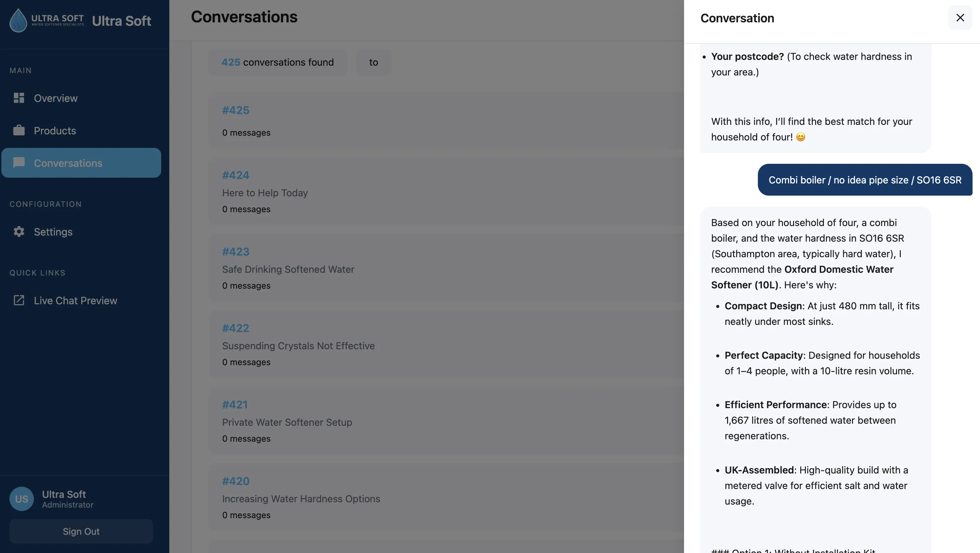Click the Conversations page heading

click(x=244, y=17)
